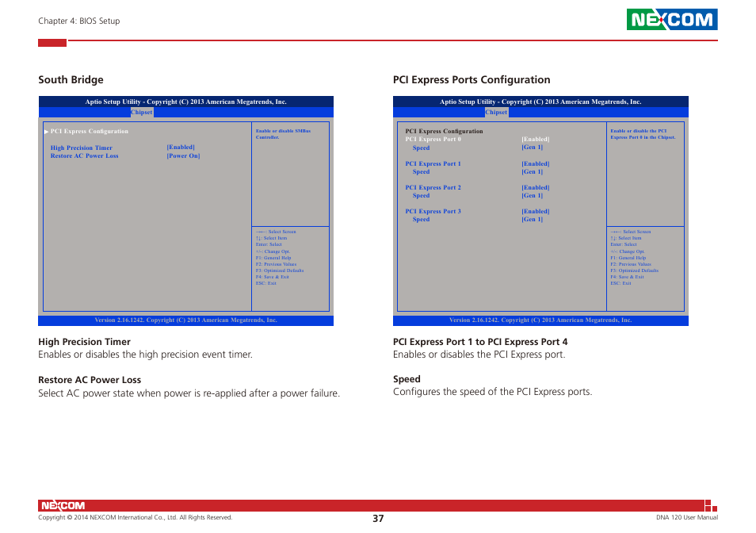Click the NEXCOM logo in the red footer bar
The width and height of the screenshot is (756, 533).
click(63, 505)
